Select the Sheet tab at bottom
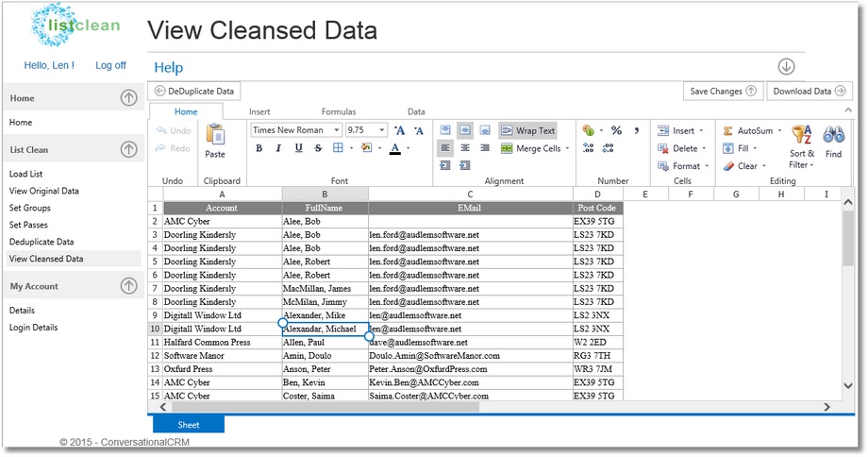This screenshot has width=868, height=457. pyautogui.click(x=188, y=425)
